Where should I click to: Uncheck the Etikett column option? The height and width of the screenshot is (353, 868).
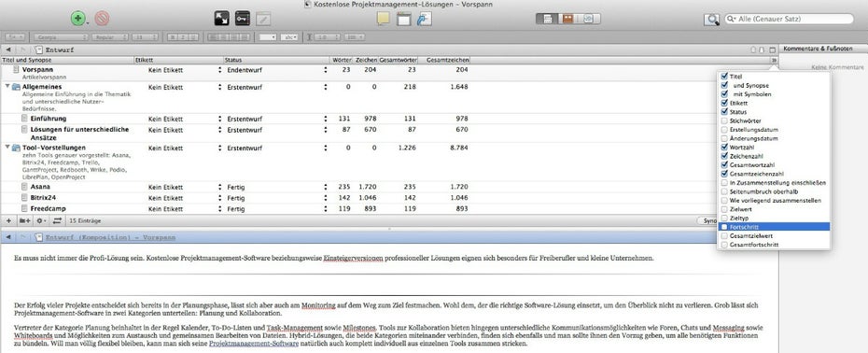[x=724, y=103]
